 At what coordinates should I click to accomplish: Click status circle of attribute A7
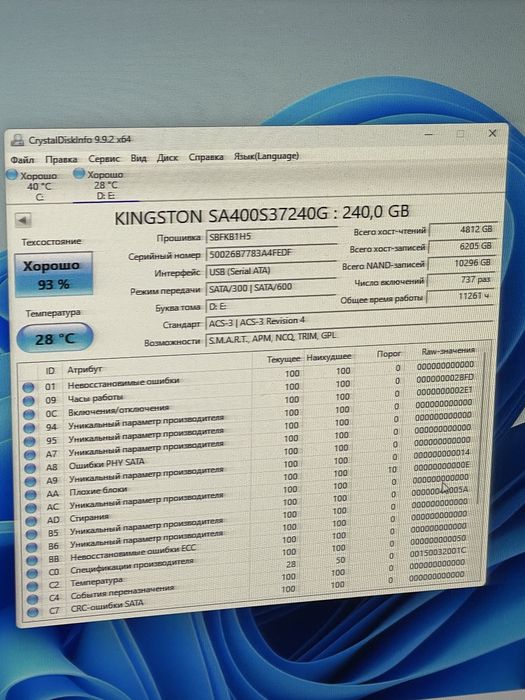pos(29,454)
